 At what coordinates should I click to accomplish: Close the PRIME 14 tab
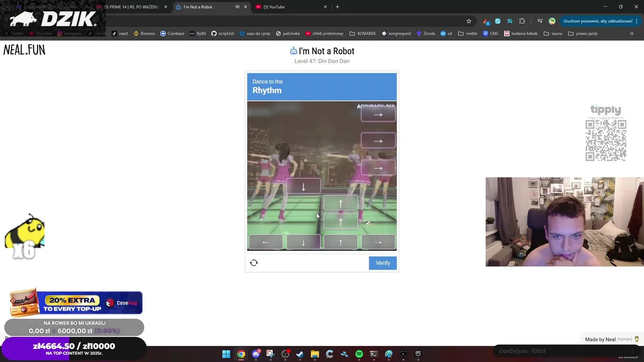pyautogui.click(x=166, y=7)
